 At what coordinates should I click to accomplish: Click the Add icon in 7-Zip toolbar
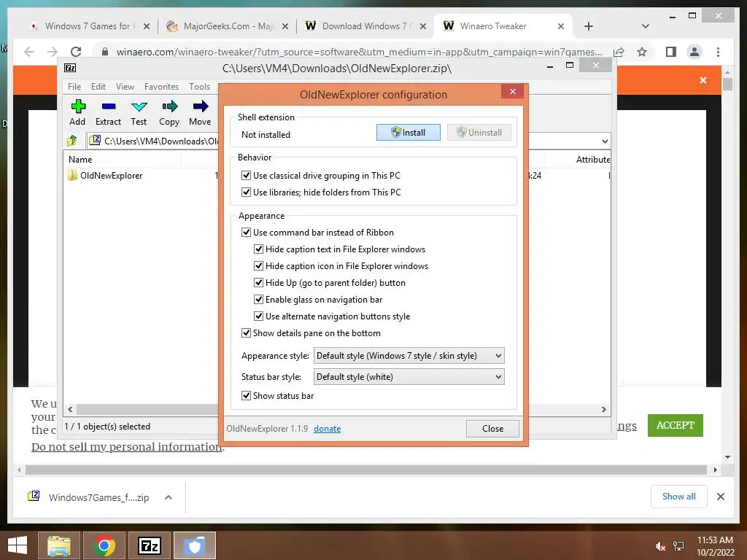(x=77, y=106)
